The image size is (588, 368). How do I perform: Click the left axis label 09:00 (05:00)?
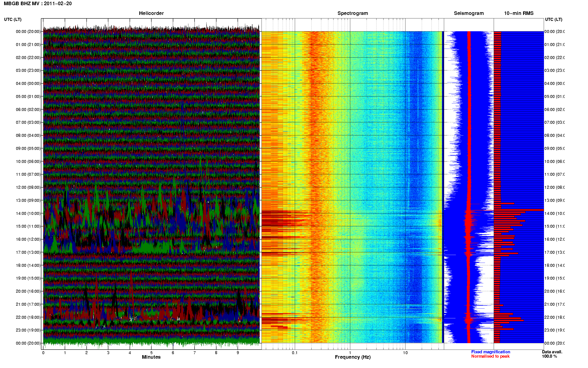(x=28, y=148)
